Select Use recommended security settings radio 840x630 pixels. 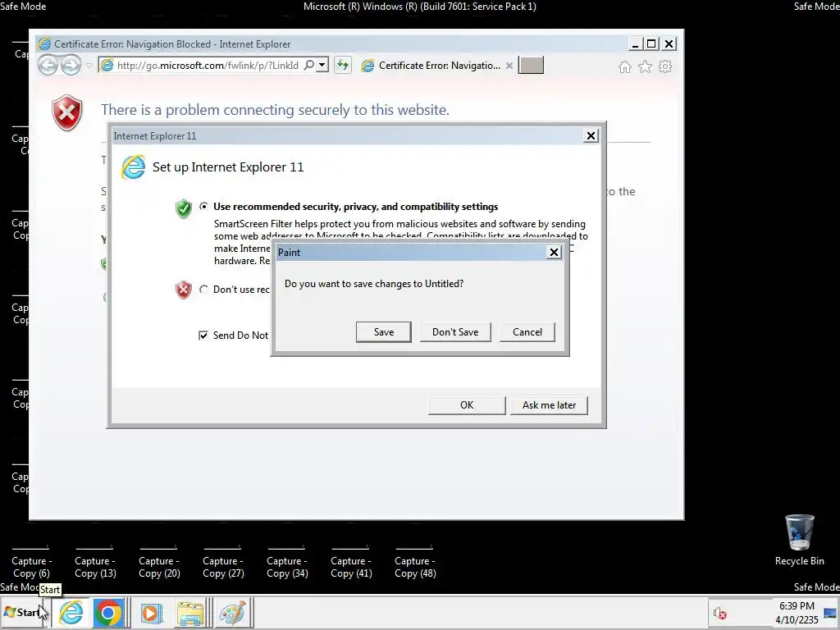tap(203, 206)
